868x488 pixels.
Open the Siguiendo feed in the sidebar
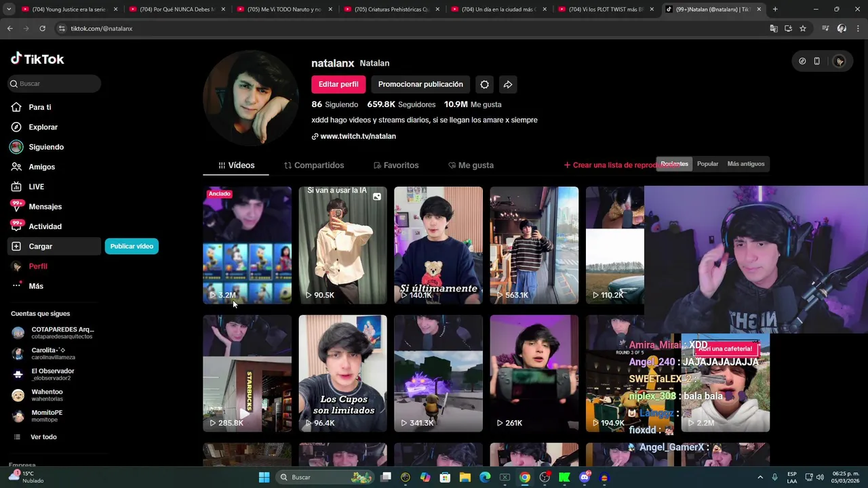tap(46, 147)
